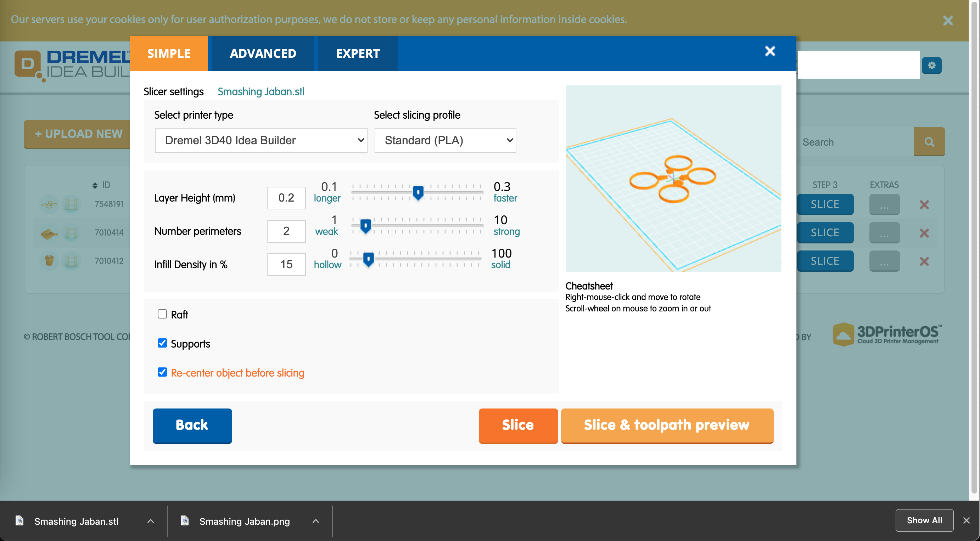The width and height of the screenshot is (980, 541).
Task: Click the Infill Density slider handle
Action: [368, 259]
